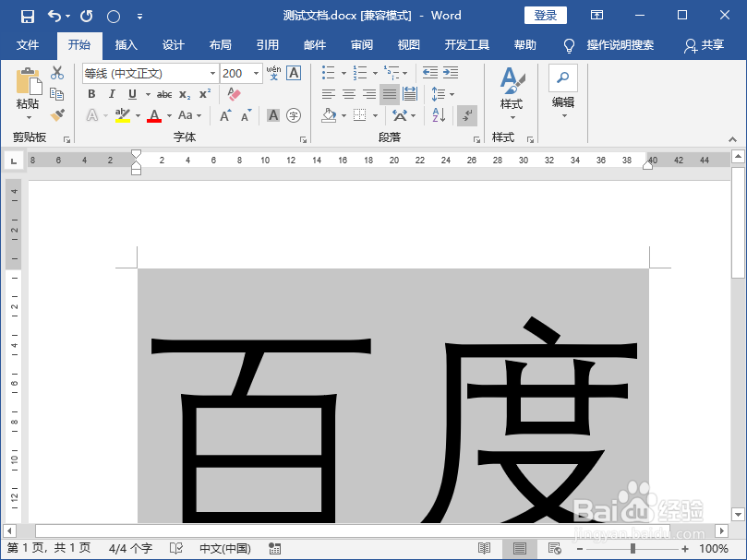747x560 pixels.
Task: Open highlight color dropdown arrow
Action: point(138,115)
